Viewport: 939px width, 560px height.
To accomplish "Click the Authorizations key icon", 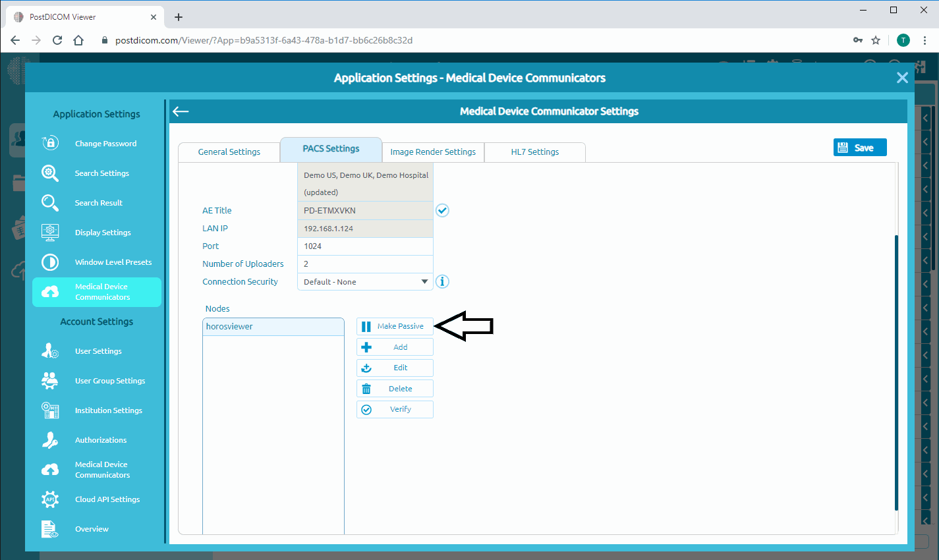I will [x=50, y=439].
